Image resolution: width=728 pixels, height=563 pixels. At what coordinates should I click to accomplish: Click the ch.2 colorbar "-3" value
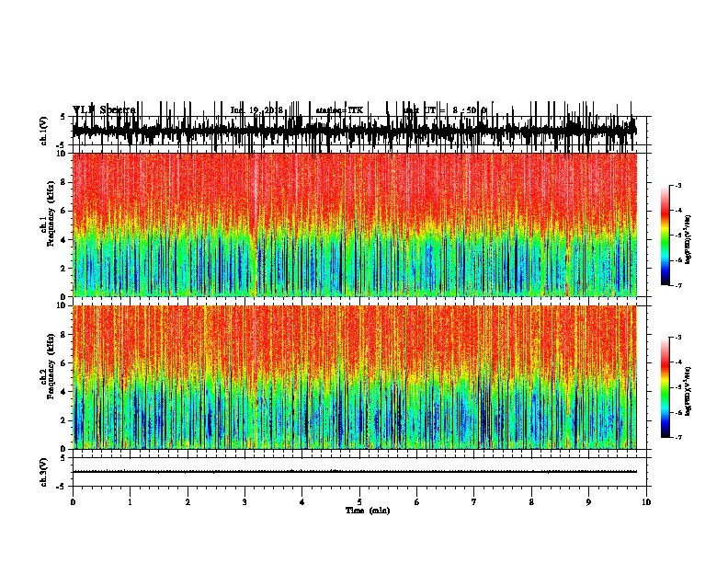[x=677, y=338]
